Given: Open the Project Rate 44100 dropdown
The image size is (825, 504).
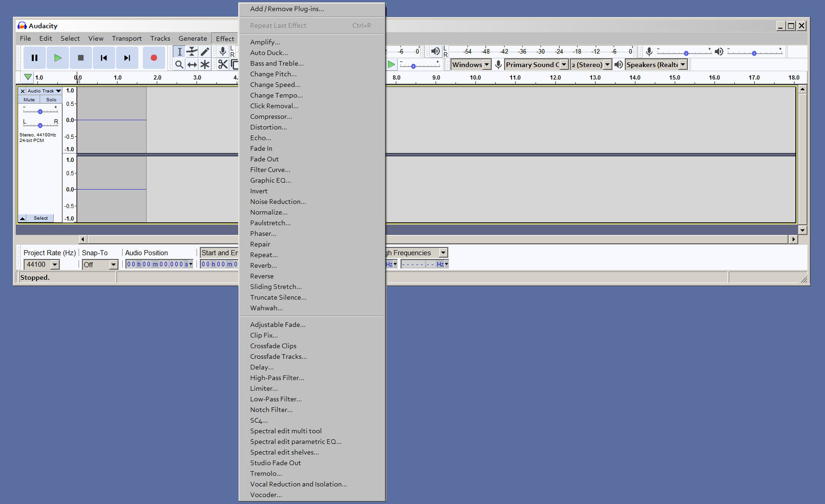Looking at the screenshot, I should click(55, 264).
